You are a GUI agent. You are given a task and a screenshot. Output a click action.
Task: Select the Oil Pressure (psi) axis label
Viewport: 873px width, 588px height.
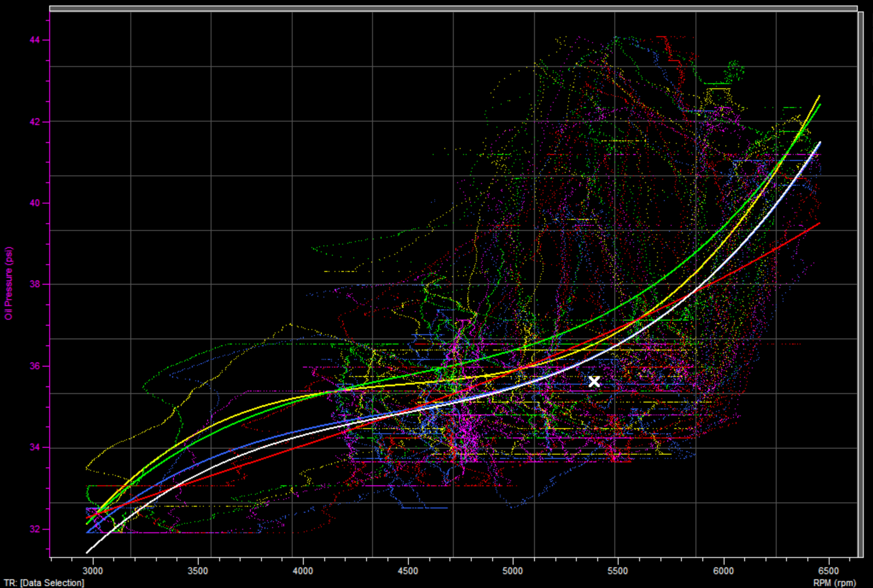click(x=9, y=284)
